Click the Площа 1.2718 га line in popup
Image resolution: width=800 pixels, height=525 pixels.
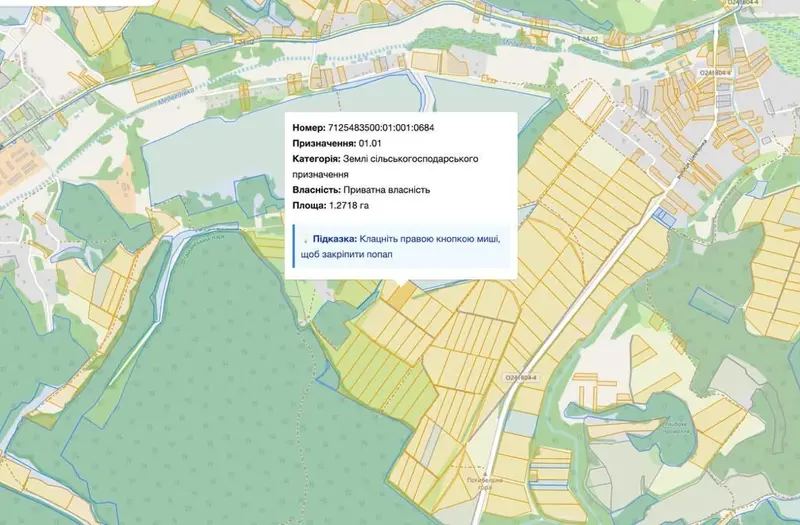(x=331, y=206)
